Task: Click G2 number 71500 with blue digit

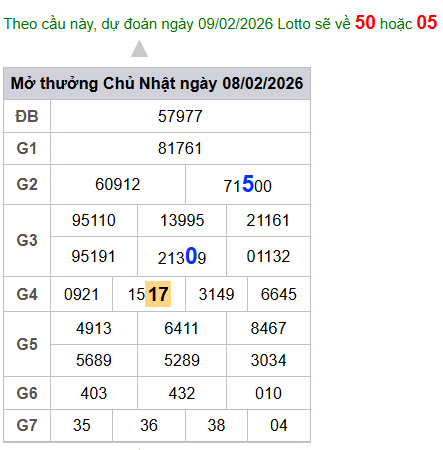Action: [248, 184]
